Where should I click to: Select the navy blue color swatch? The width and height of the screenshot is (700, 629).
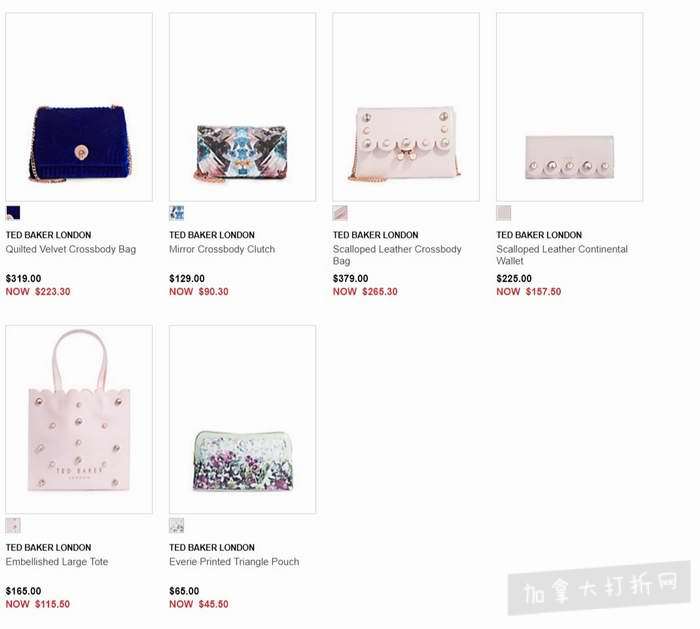tap(13, 213)
